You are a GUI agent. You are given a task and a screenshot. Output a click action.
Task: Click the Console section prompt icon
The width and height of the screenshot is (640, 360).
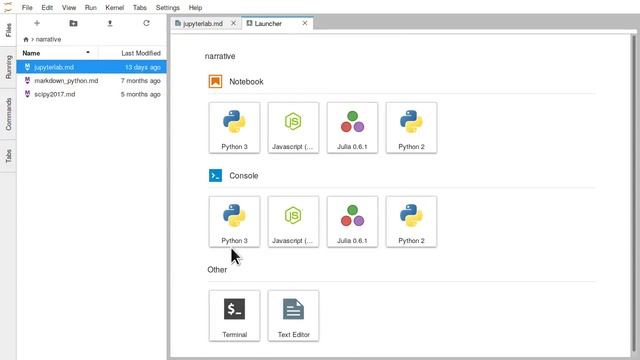(x=216, y=176)
